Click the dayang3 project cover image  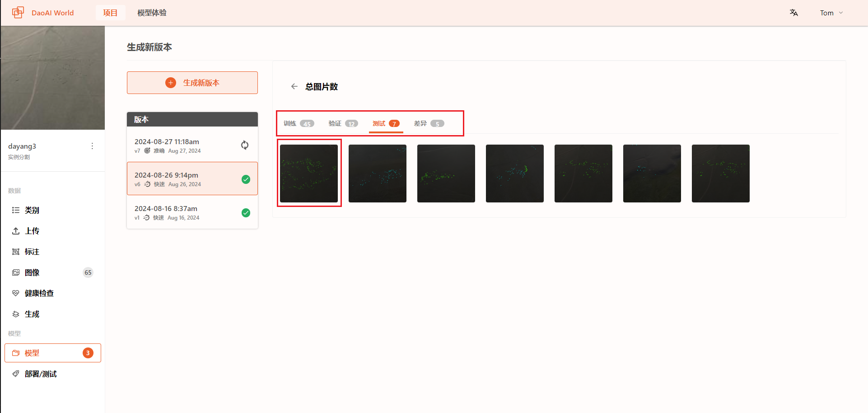pos(53,78)
